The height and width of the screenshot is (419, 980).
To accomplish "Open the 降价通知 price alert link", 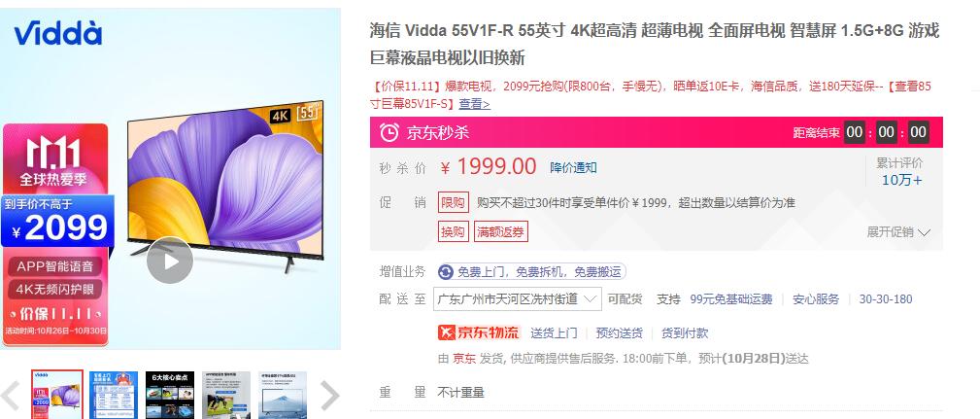I will pos(573,167).
